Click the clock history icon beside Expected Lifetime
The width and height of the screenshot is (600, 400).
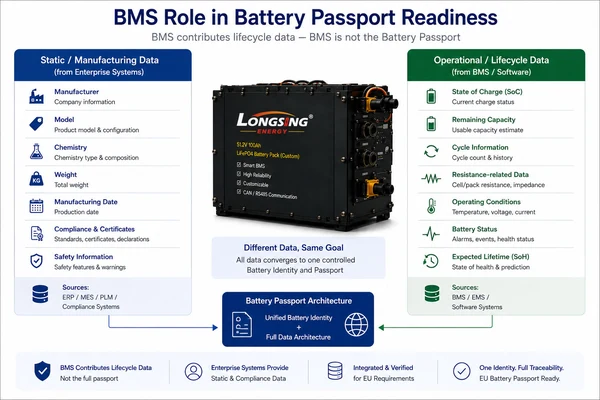click(x=431, y=261)
